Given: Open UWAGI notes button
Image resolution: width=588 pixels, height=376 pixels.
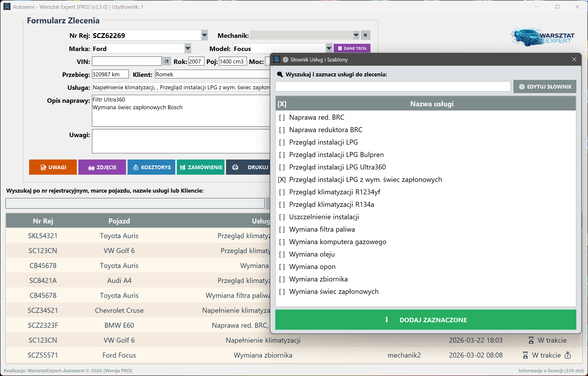Looking at the screenshot, I should point(53,167).
